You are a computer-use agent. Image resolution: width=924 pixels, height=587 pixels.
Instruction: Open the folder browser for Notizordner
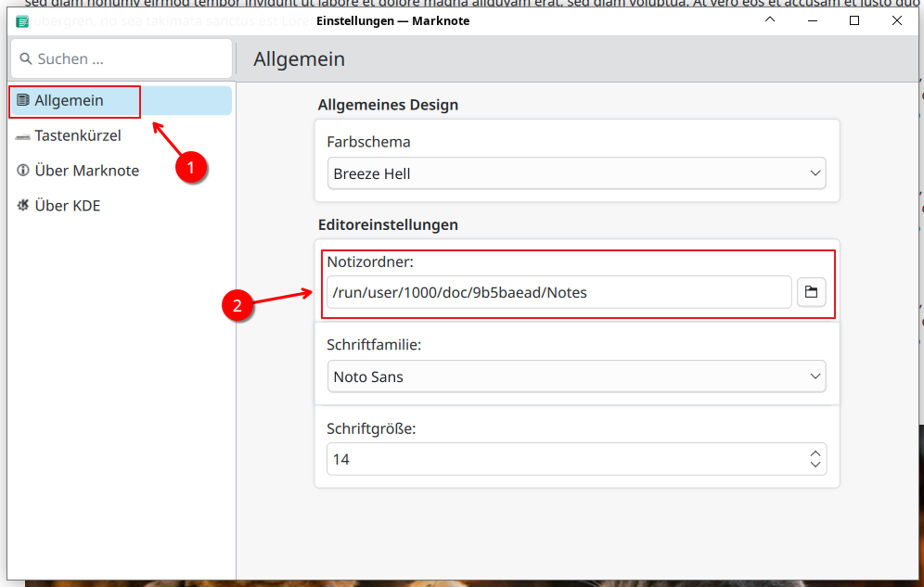[x=811, y=292]
